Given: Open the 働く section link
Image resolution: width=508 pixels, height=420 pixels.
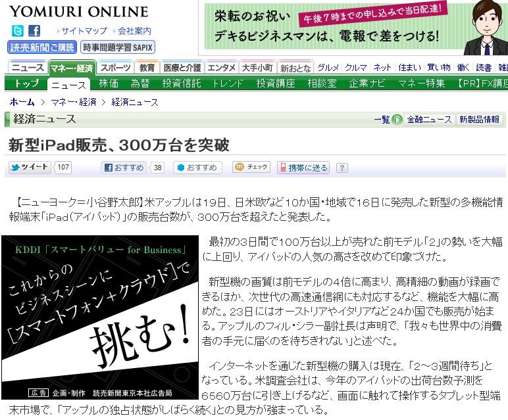Looking at the screenshot, I should pyautogui.click(x=463, y=68).
